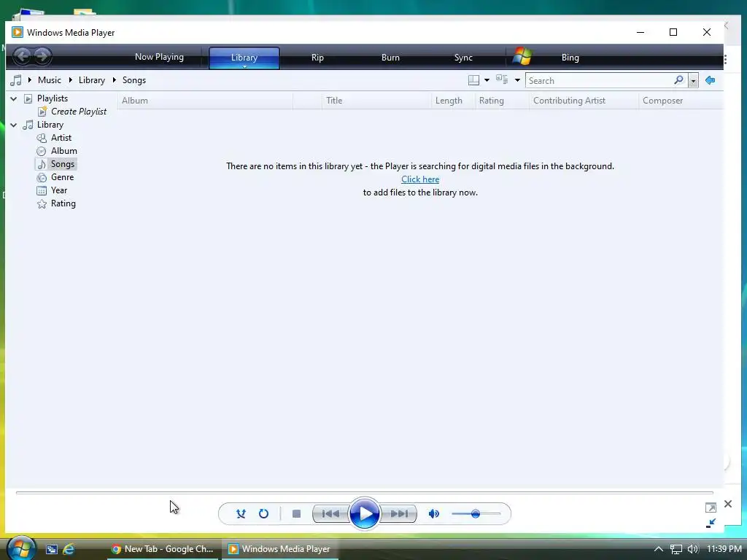Sort by the Title column header

pos(376,101)
